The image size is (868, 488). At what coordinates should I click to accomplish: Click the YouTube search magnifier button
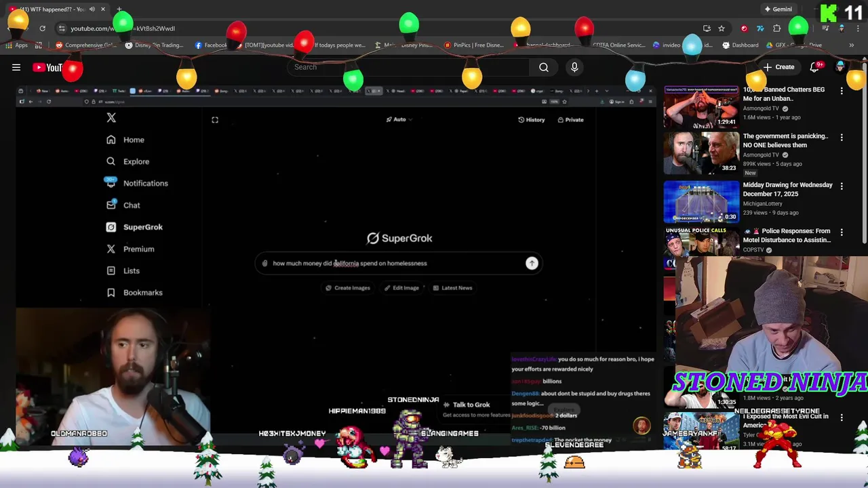coord(543,67)
